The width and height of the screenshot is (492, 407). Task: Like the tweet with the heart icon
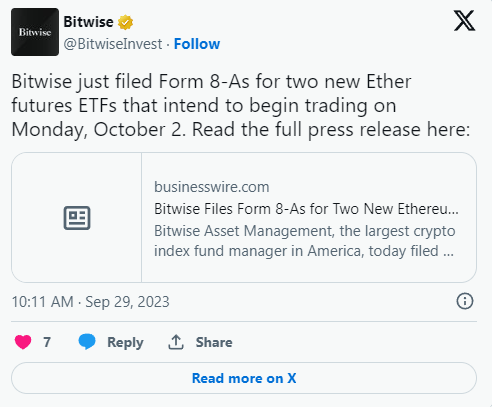tap(23, 342)
